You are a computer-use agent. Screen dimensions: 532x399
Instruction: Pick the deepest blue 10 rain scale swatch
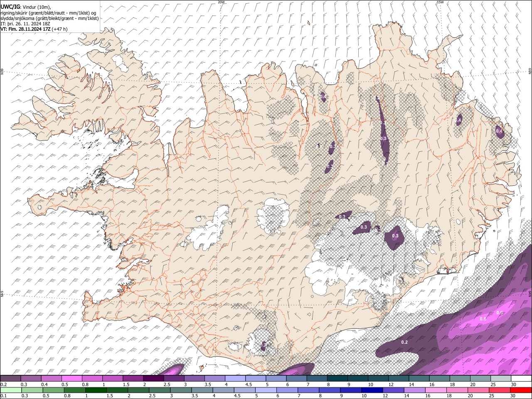point(372,390)
